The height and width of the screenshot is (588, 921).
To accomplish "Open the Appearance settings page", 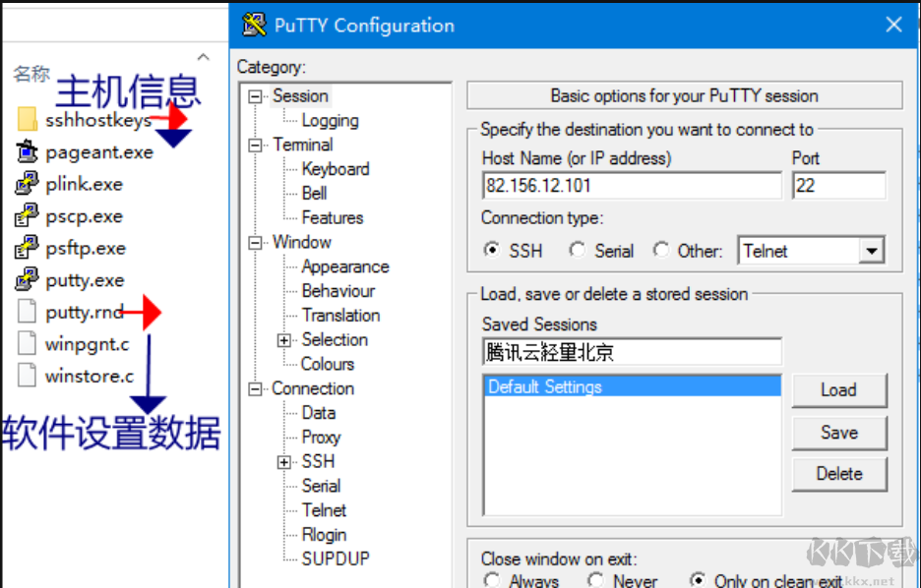I will [345, 266].
